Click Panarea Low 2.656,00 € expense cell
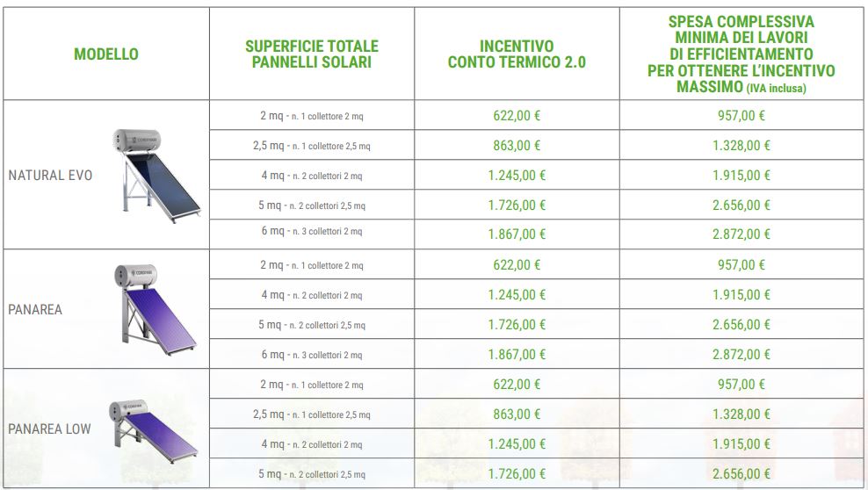 (741, 474)
